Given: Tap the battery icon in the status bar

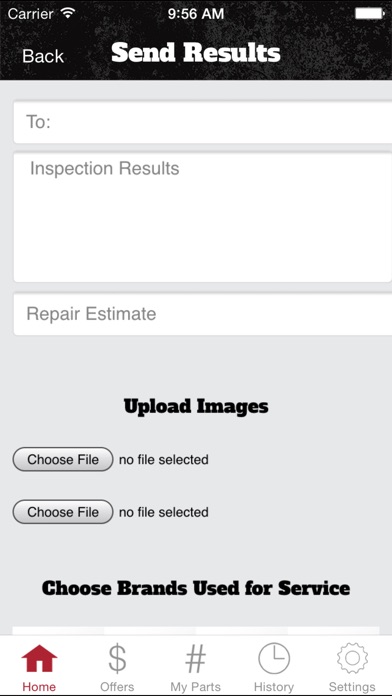Looking at the screenshot, I should (370, 14).
